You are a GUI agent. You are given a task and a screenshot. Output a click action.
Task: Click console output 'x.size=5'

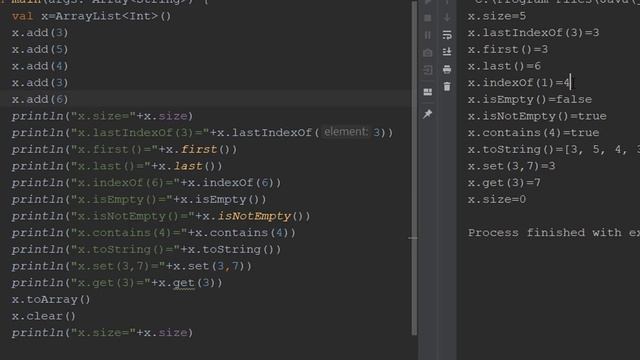tap(497, 16)
